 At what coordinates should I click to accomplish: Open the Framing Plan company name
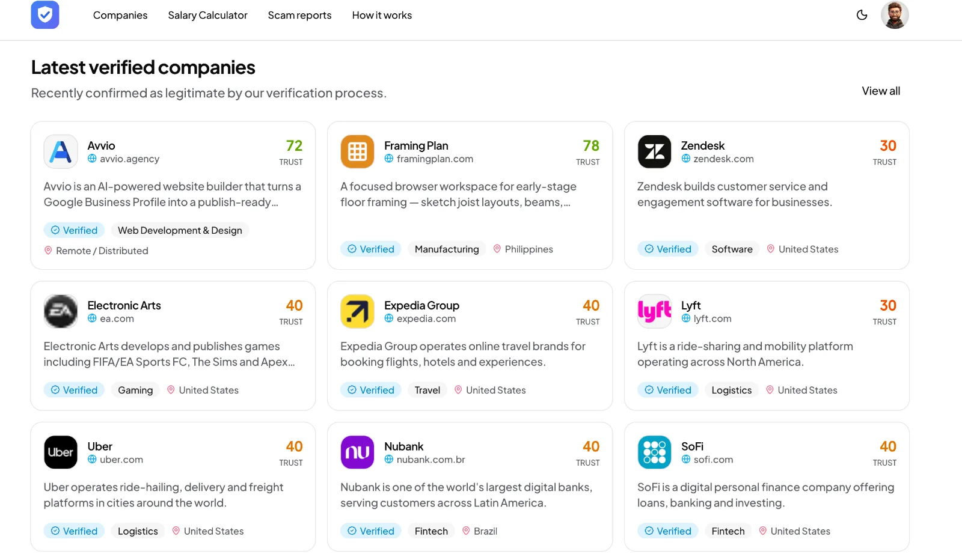[x=416, y=145]
